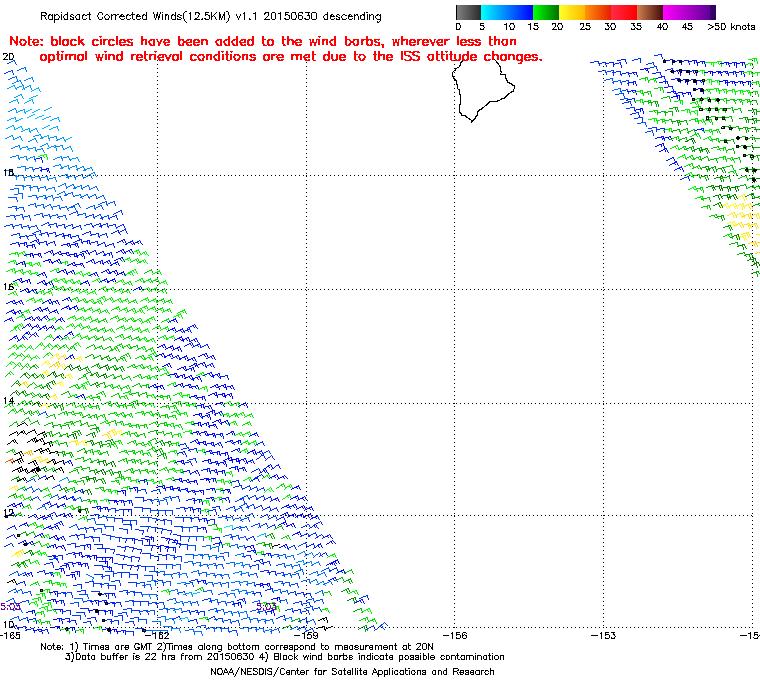
Task: Click the purple 5:03 time near -159
Action: coord(266,607)
